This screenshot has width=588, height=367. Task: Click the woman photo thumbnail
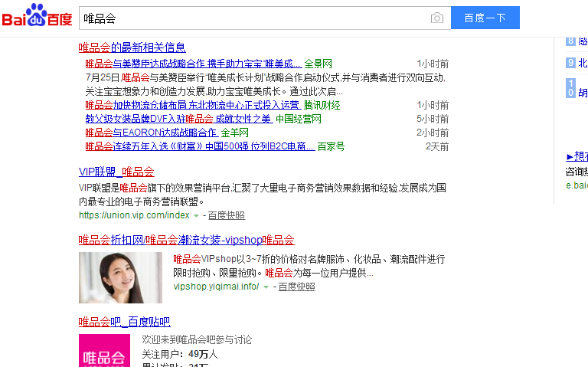click(x=120, y=277)
